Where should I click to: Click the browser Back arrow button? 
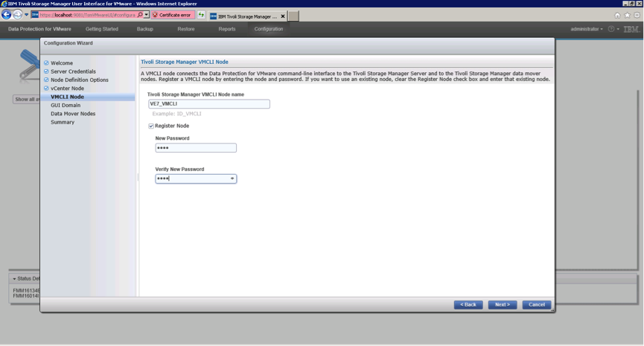tap(6, 15)
